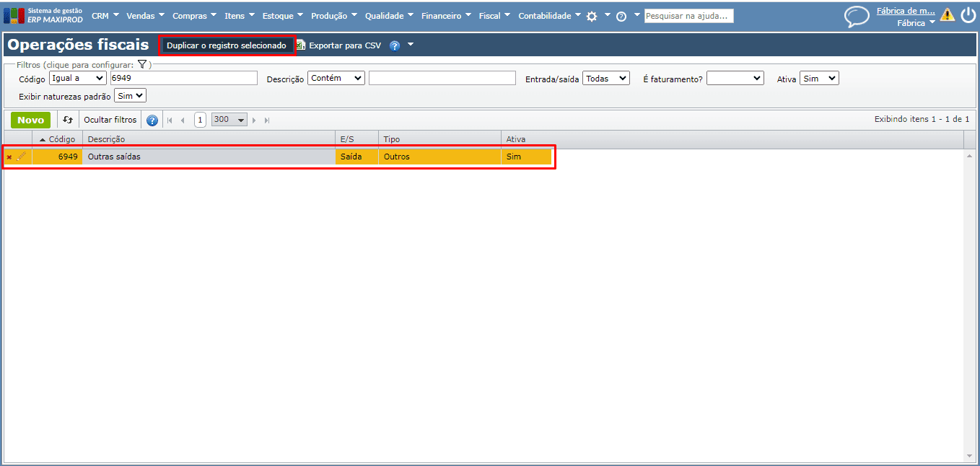Viewport: 980px width, 466px height.
Task: Open the Qualidade menu
Action: point(390,16)
